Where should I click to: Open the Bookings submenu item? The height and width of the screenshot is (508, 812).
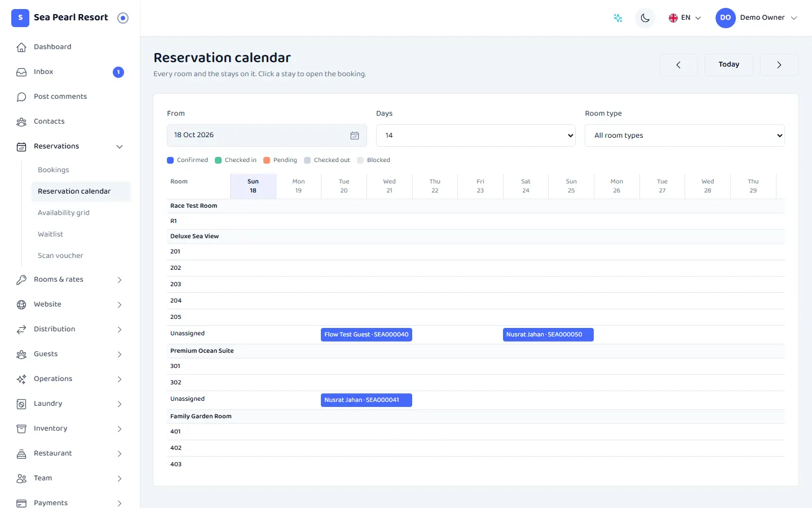point(54,170)
